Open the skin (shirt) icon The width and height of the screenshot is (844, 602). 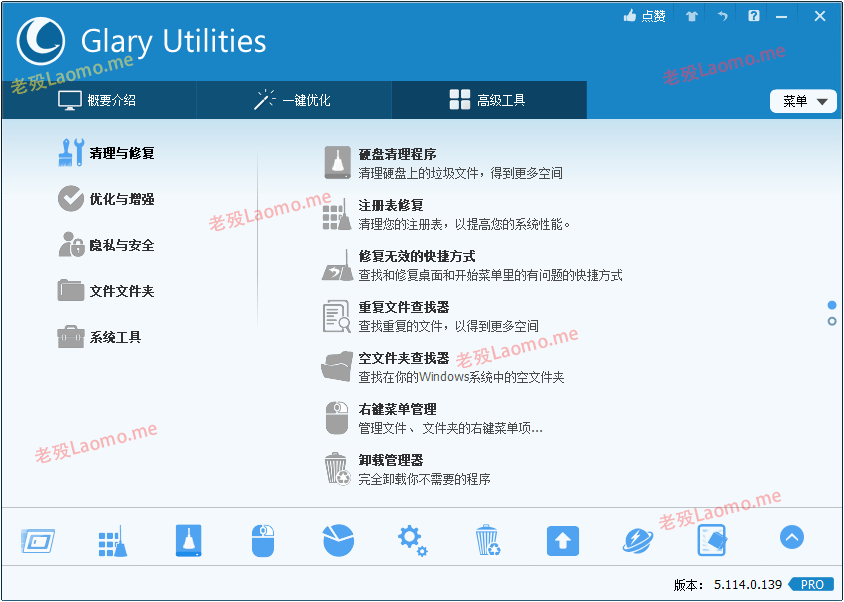(x=692, y=16)
